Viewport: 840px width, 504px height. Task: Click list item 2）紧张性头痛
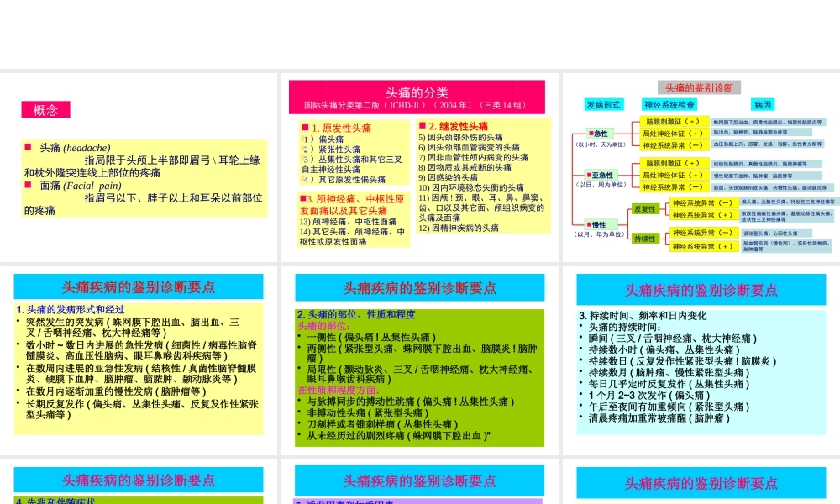point(332,149)
